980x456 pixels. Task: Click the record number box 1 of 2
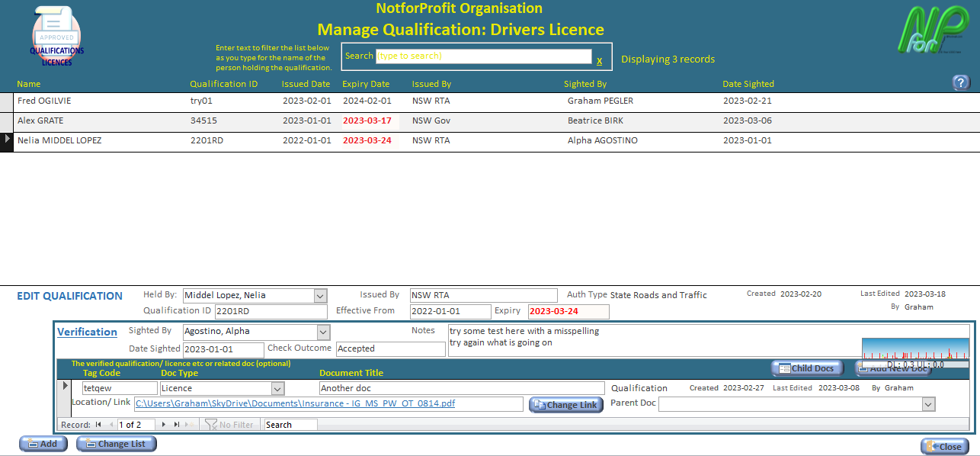point(136,425)
